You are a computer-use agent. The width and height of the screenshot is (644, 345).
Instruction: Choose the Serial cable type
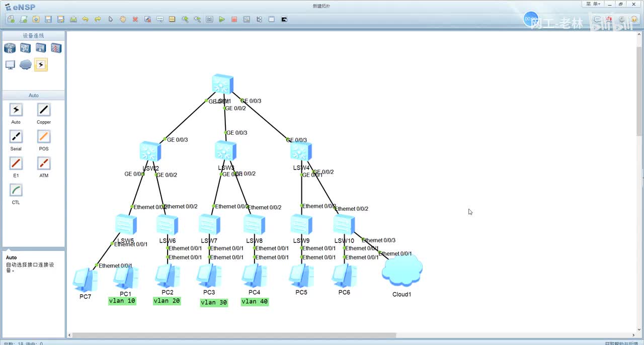(16, 137)
